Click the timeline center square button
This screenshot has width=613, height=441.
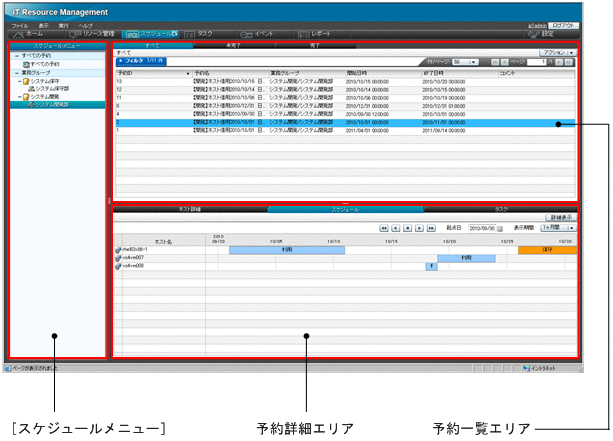(x=407, y=228)
